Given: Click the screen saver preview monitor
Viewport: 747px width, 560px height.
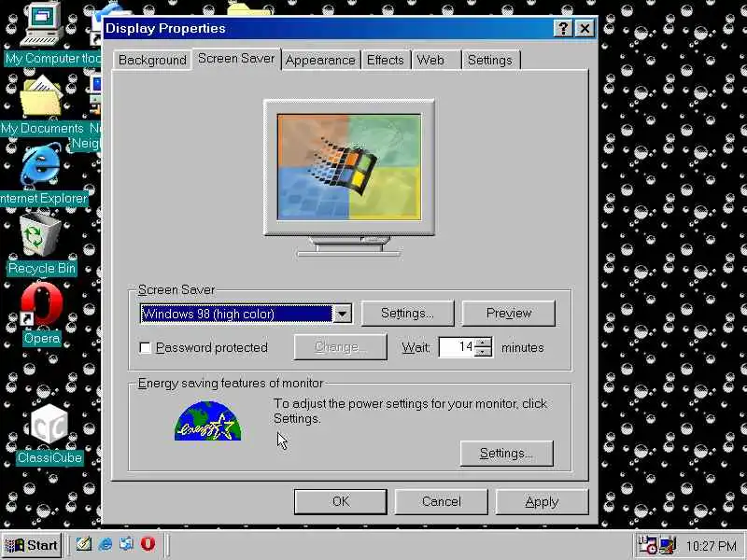Looking at the screenshot, I should tap(349, 177).
